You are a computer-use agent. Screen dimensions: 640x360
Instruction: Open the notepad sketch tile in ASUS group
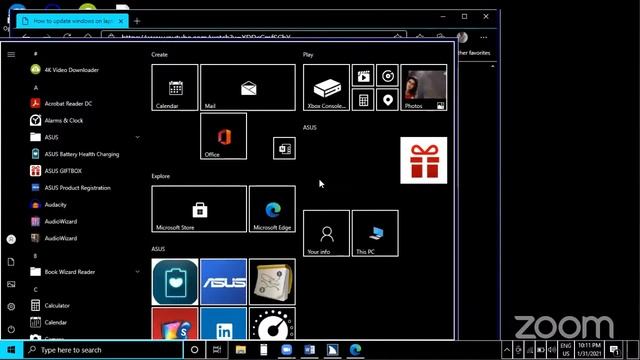tap(272, 282)
